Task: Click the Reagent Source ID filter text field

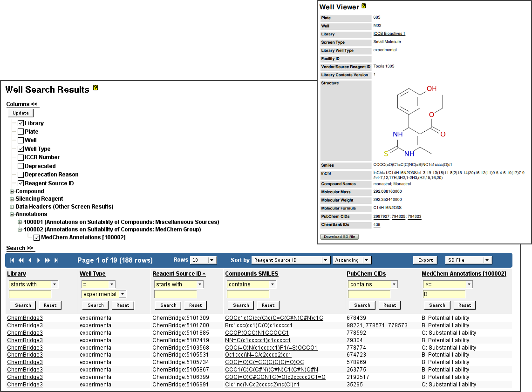Action: click(176, 294)
